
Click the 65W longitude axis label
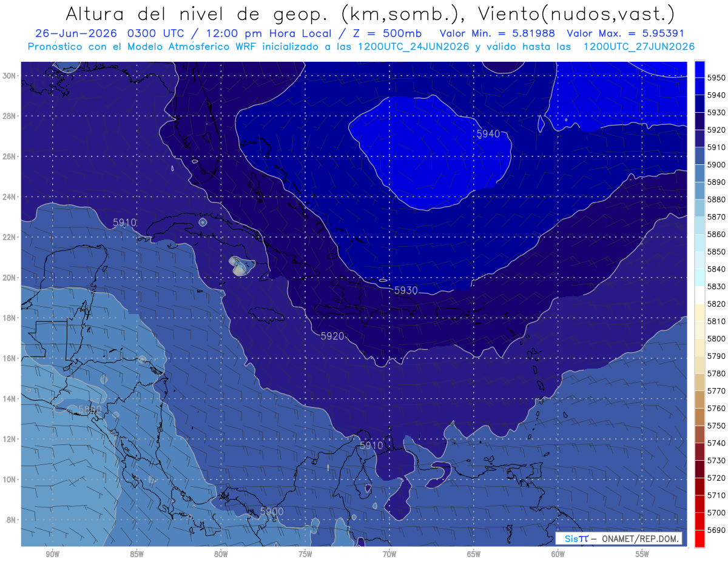tap(474, 554)
